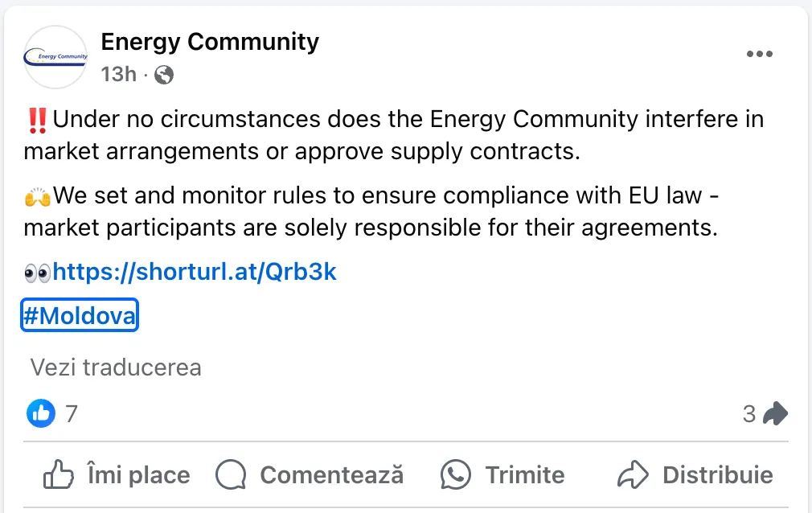Open the Energy Community page name link
Screen dimensions: 812x513
[210, 42]
